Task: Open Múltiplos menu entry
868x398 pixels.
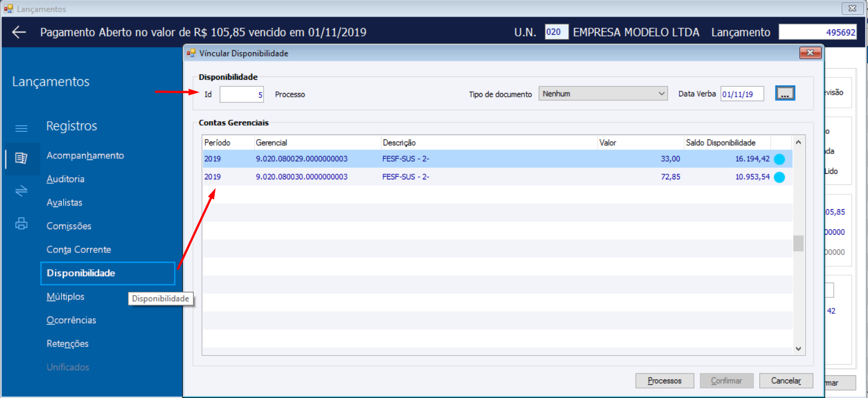Action: (x=65, y=297)
